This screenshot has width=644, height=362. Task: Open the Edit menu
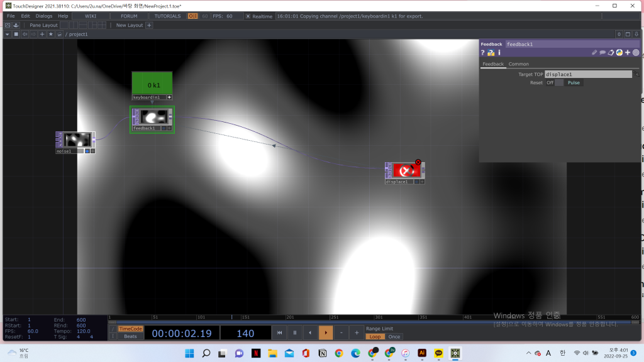coord(25,16)
